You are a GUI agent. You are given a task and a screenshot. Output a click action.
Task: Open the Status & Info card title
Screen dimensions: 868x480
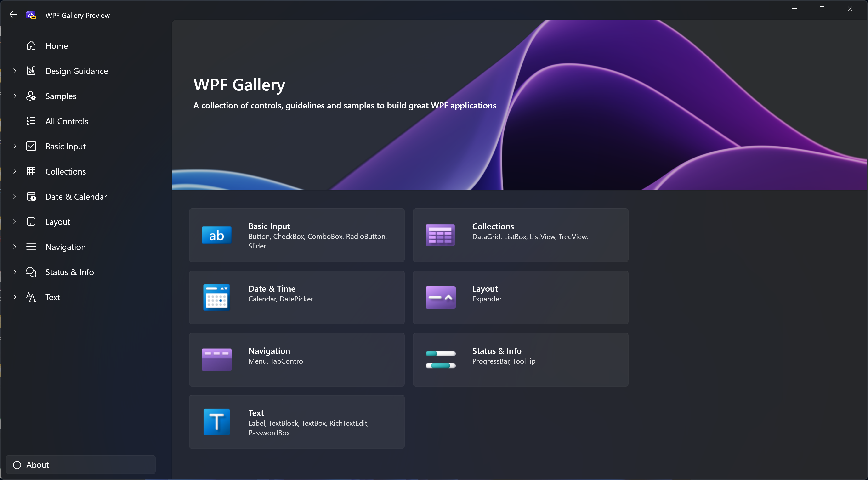[x=497, y=351]
